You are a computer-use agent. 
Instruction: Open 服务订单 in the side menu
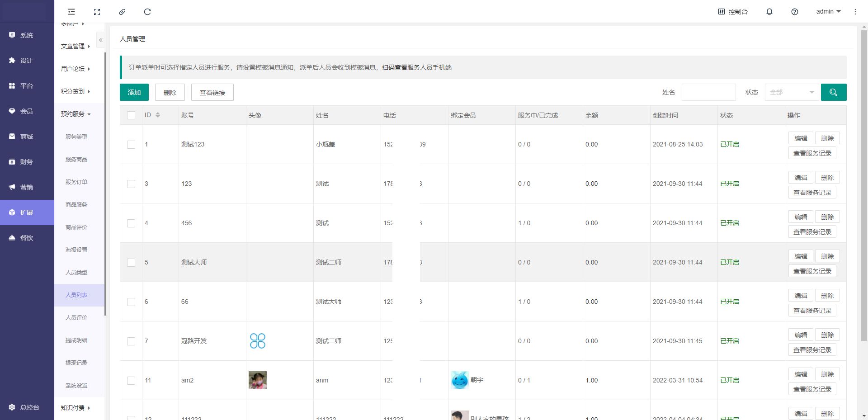[x=76, y=182]
